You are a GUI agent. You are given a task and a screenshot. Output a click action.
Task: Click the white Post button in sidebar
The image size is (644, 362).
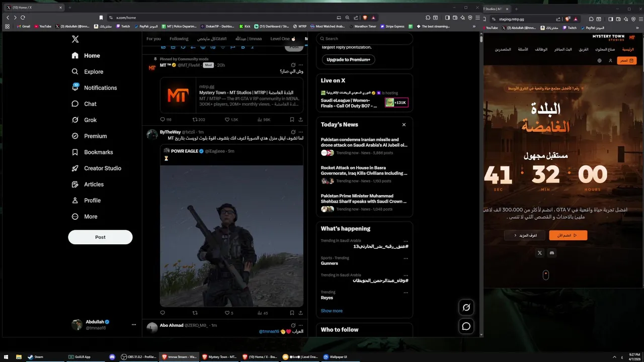click(100, 237)
